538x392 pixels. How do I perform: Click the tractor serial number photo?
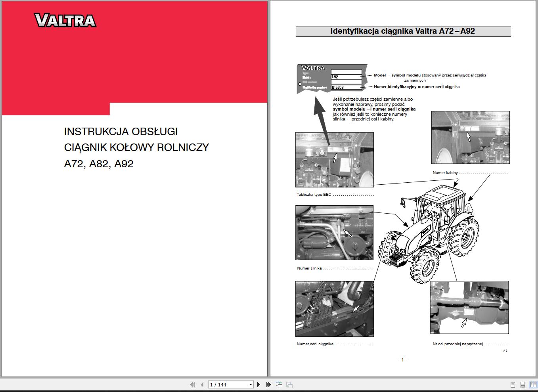[x=335, y=309]
